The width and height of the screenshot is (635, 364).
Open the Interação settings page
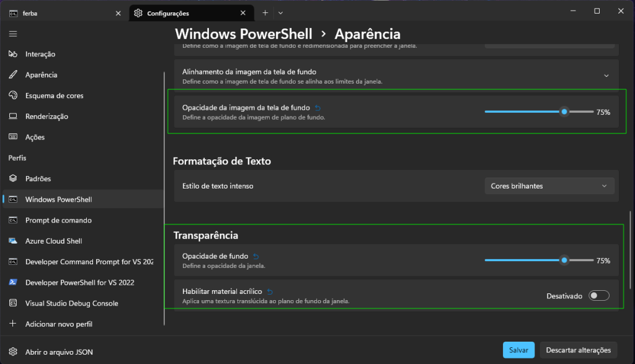tap(40, 55)
